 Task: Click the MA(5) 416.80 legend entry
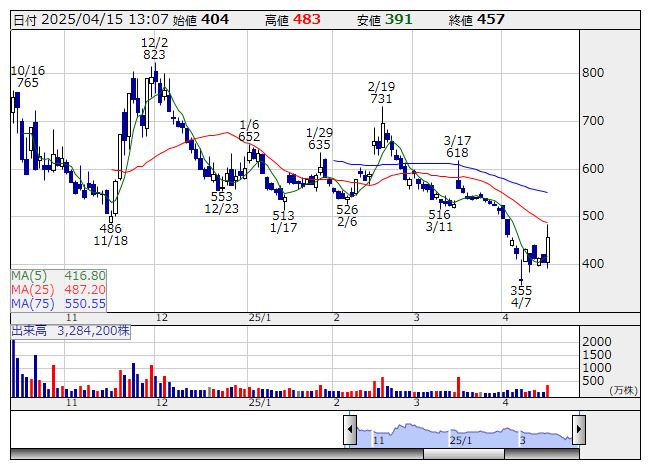coord(58,276)
